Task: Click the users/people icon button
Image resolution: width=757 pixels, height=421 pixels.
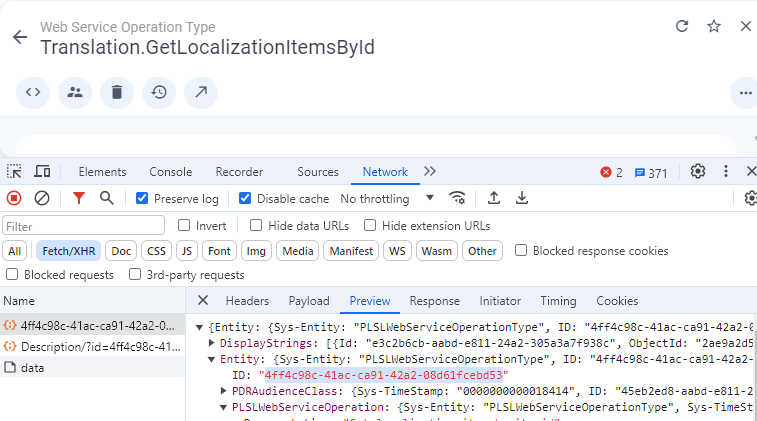Action: click(x=75, y=92)
